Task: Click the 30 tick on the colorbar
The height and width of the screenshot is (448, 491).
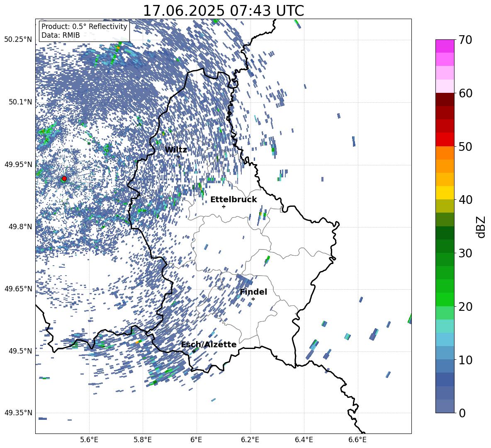Action: point(466,253)
